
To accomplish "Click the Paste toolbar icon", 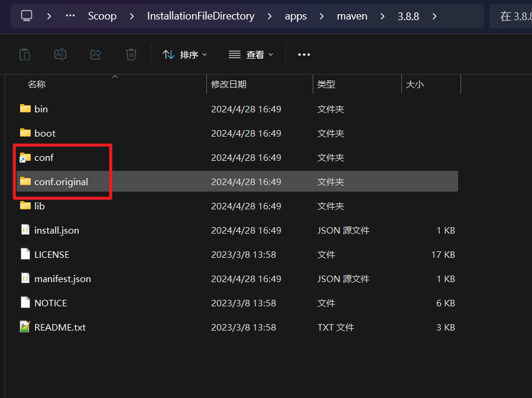I will pos(25,54).
